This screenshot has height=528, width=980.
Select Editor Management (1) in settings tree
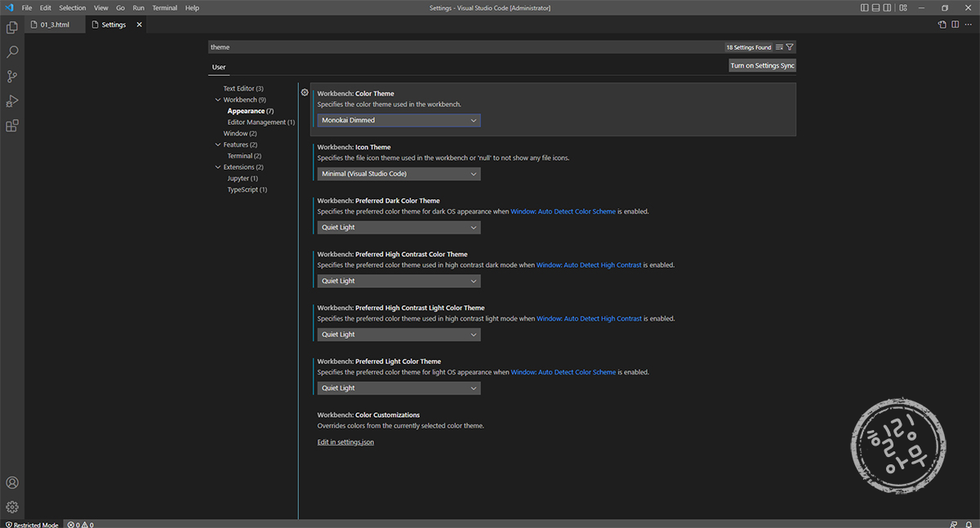[x=261, y=122]
